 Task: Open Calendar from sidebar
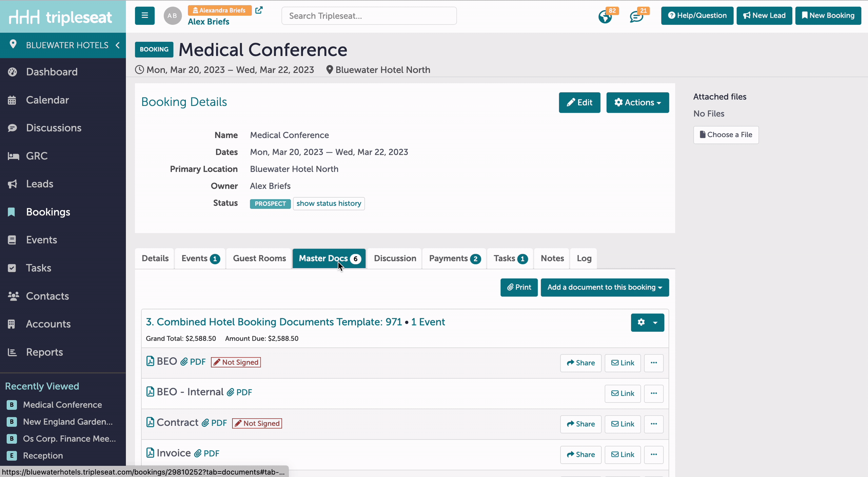click(47, 100)
